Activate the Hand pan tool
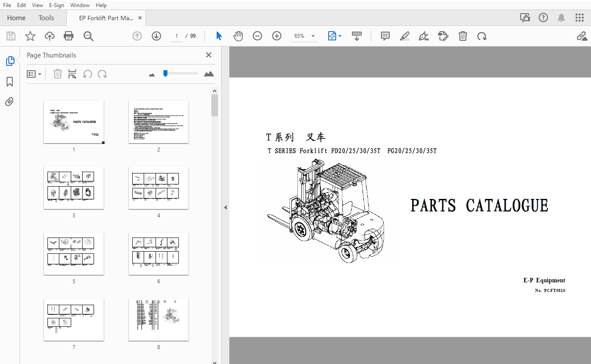The image size is (591, 364). pos(238,36)
